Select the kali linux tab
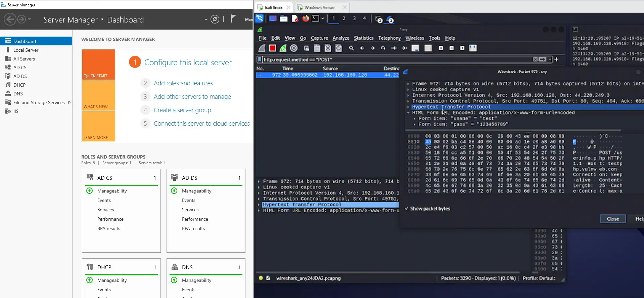644x298 pixels. 274,7
